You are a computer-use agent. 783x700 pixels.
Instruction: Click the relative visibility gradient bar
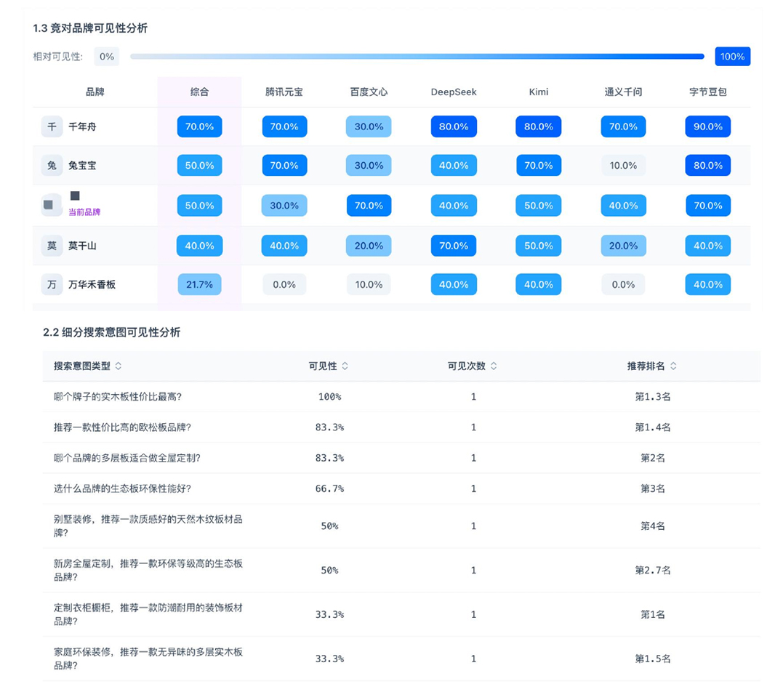coord(417,57)
